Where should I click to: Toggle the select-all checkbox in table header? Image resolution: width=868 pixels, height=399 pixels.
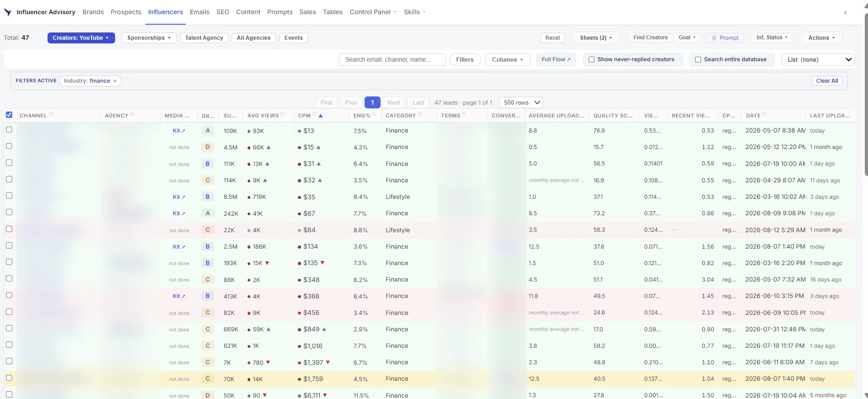9,115
